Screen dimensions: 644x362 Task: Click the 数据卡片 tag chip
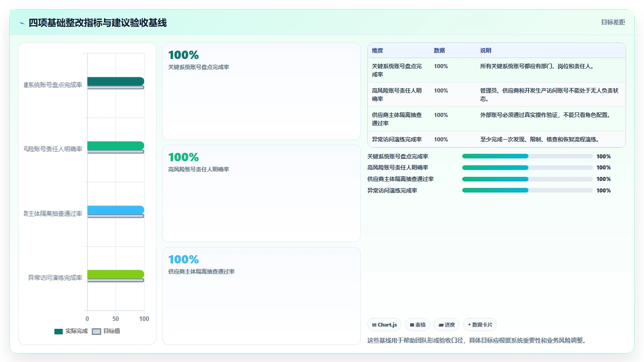[480, 325]
